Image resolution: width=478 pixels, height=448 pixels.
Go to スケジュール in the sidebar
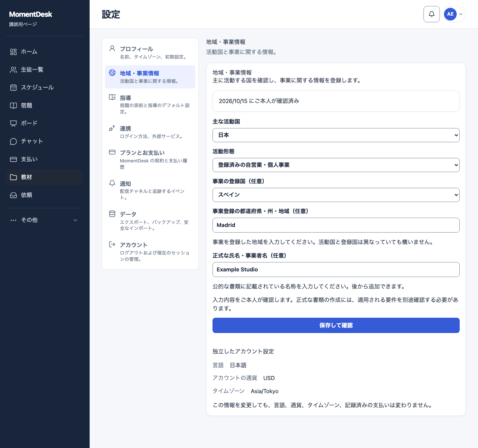[x=44, y=88]
